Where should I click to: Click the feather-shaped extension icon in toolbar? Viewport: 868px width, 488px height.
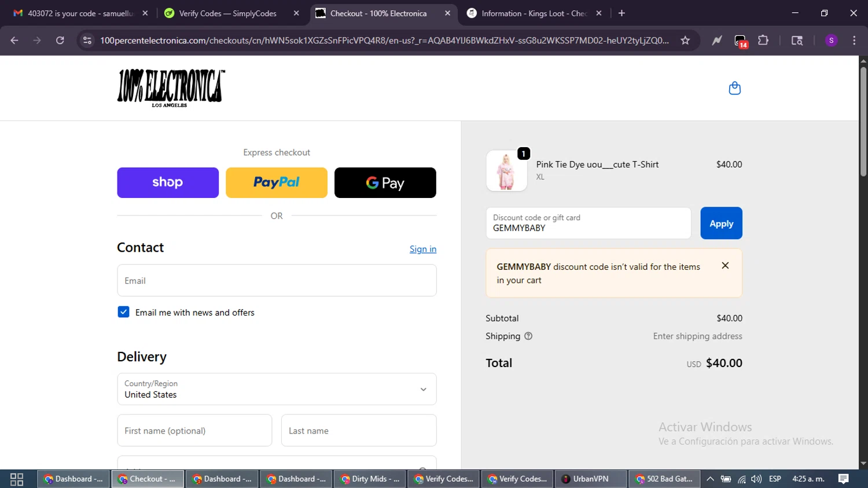[x=717, y=41]
